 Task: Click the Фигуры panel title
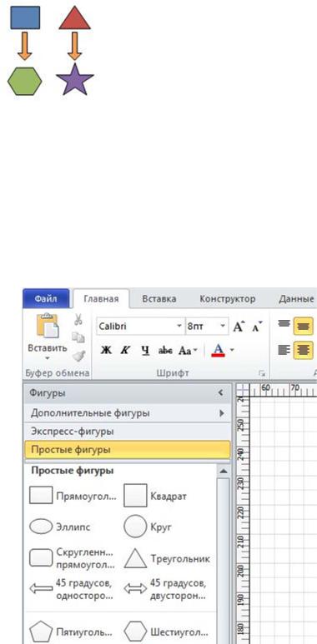48,393
